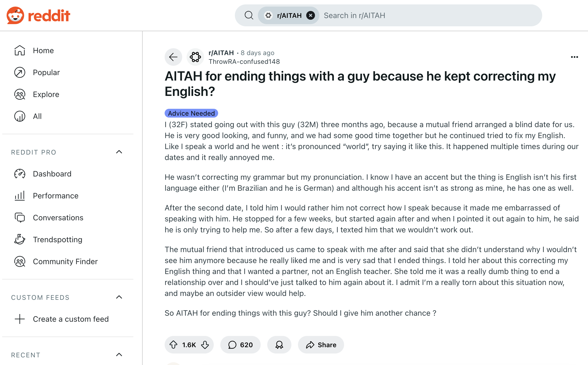Collapse the Recent section
The width and height of the screenshot is (588, 365).
coord(119,355)
